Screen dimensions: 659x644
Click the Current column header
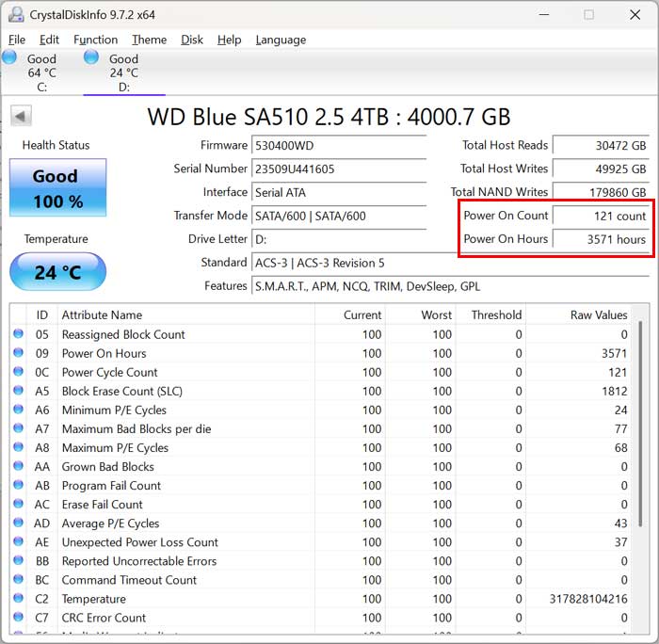(349, 314)
